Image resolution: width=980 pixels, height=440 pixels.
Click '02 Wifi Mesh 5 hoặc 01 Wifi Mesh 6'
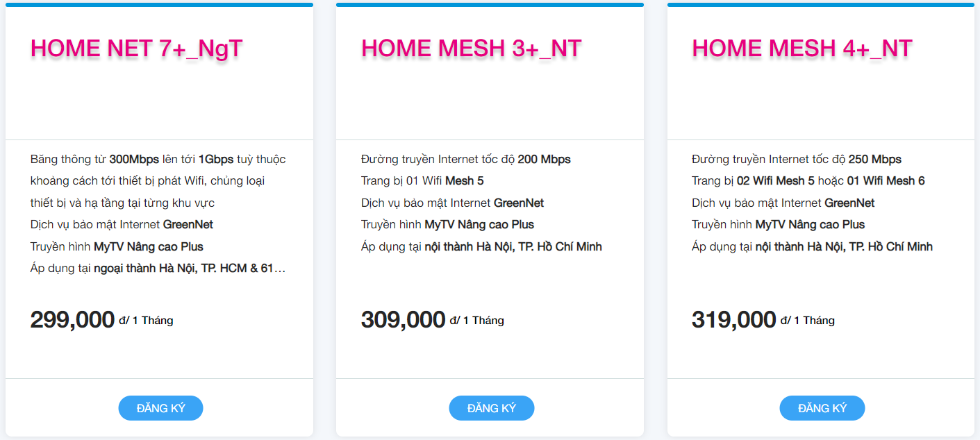click(808, 181)
